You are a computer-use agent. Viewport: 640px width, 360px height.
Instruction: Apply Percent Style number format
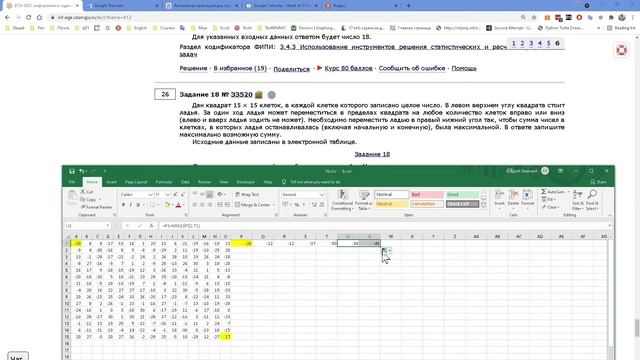tap(297, 205)
